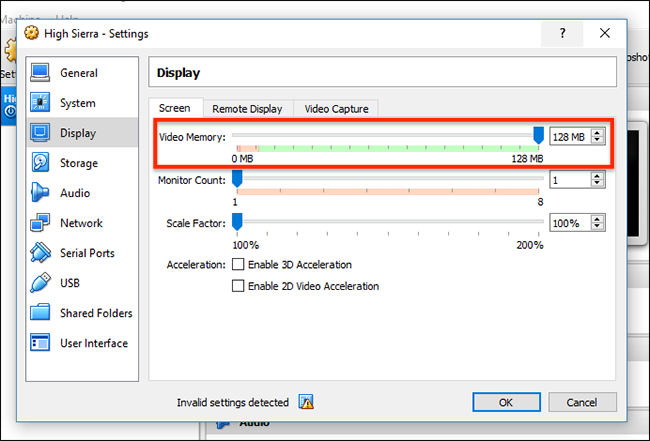Select the System chip icon
This screenshot has width=650, height=441.
click(x=40, y=102)
